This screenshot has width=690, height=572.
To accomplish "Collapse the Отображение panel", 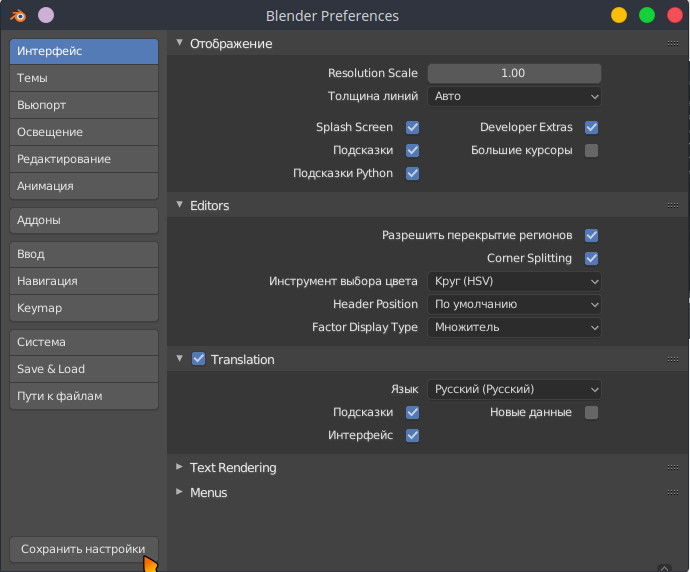I will click(180, 43).
